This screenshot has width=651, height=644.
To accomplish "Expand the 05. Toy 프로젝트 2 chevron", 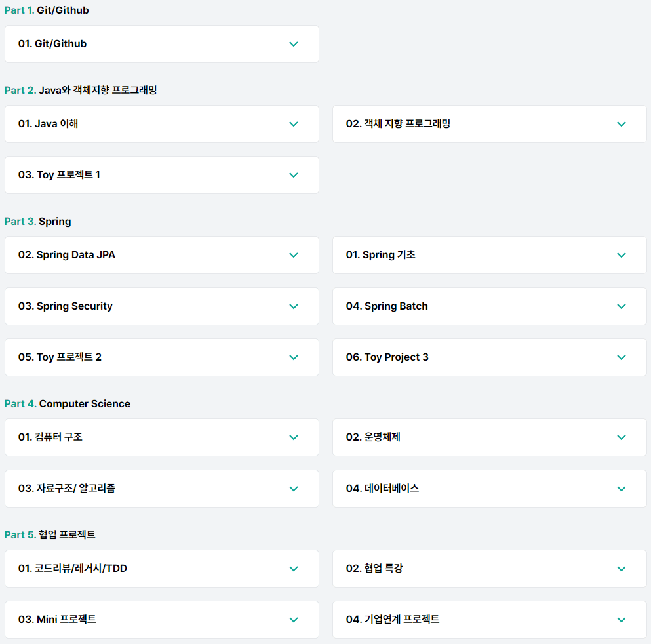I will coord(294,357).
